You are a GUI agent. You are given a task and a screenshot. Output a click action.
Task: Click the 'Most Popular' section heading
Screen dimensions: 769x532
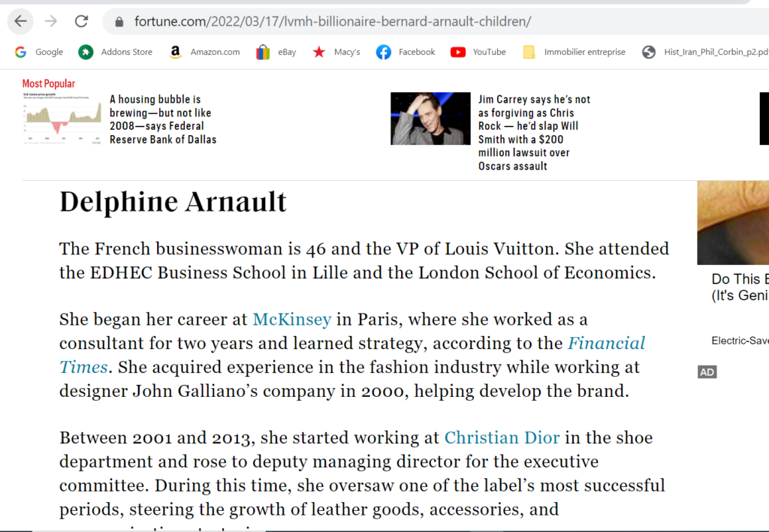tap(49, 84)
